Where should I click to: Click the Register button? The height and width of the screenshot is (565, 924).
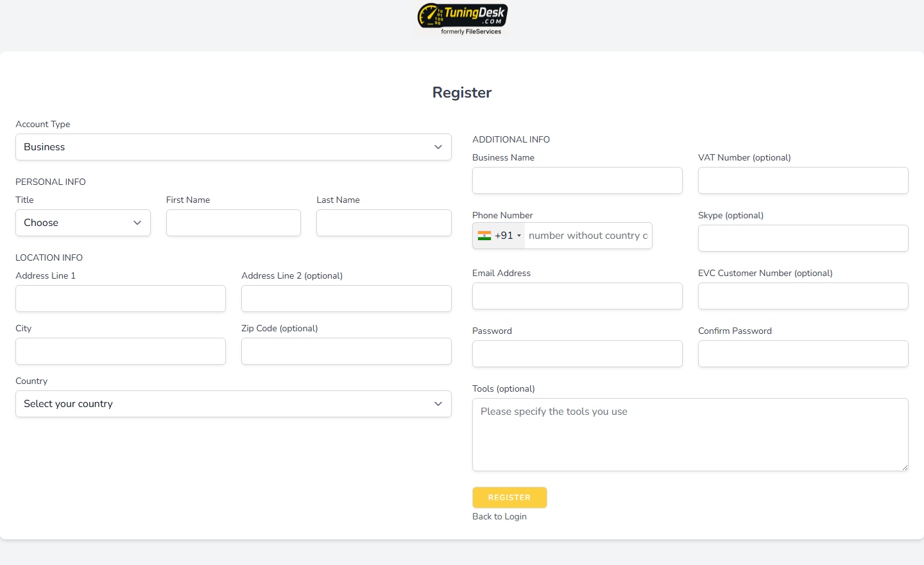[x=509, y=497]
